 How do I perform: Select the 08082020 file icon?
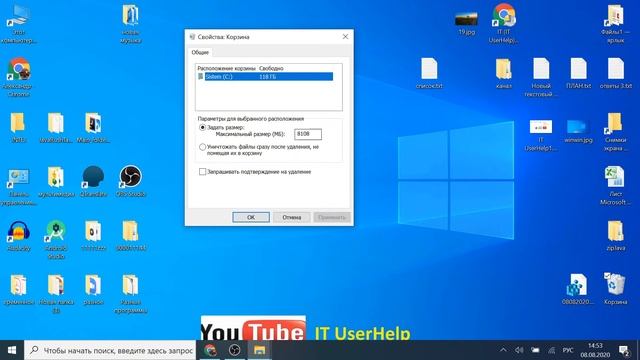click(578, 289)
